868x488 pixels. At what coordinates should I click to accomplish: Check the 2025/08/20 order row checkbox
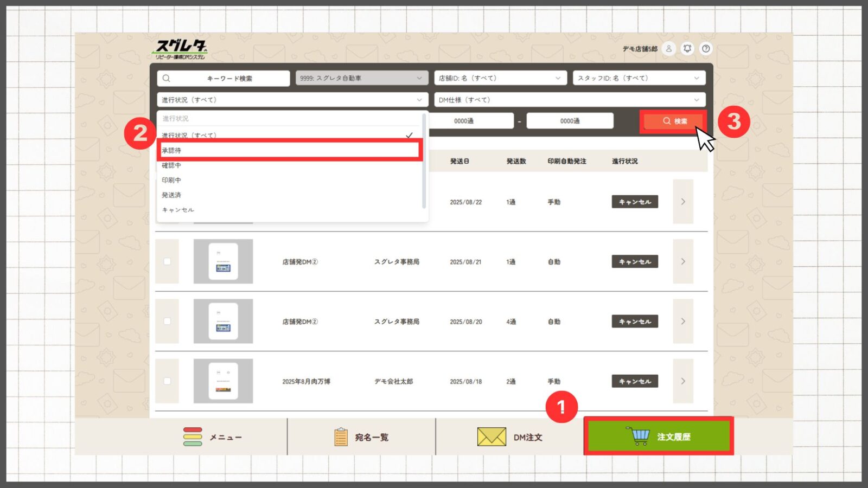coord(167,321)
